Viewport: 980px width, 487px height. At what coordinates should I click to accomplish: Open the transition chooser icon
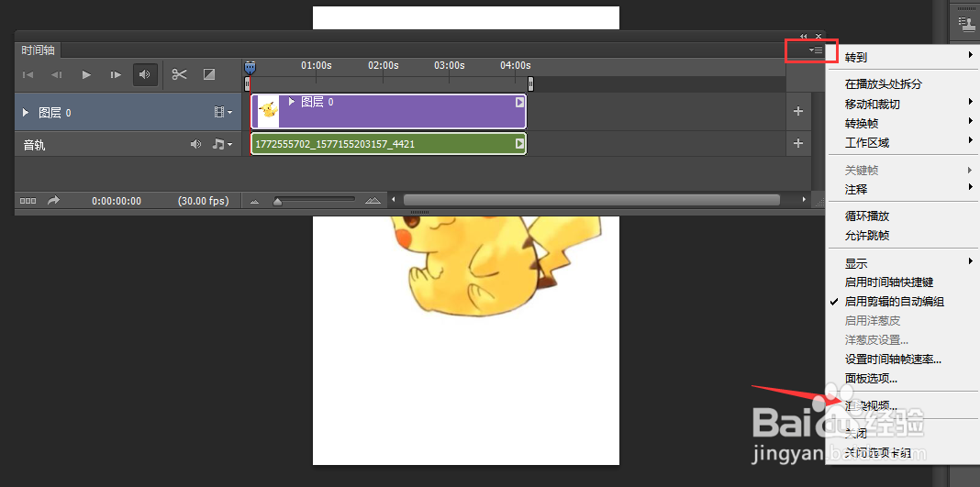[x=209, y=75]
